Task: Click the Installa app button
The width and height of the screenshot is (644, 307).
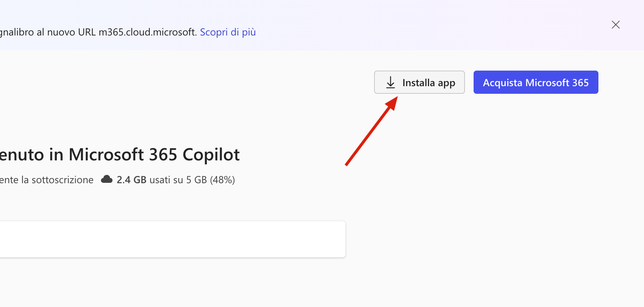Action: coord(419,82)
